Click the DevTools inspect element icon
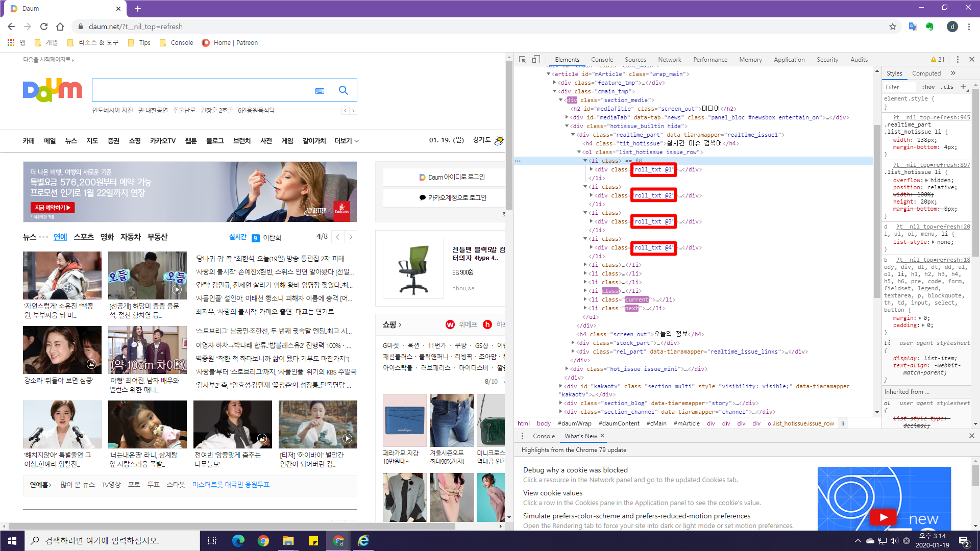The height and width of the screenshot is (551, 980). click(x=522, y=60)
